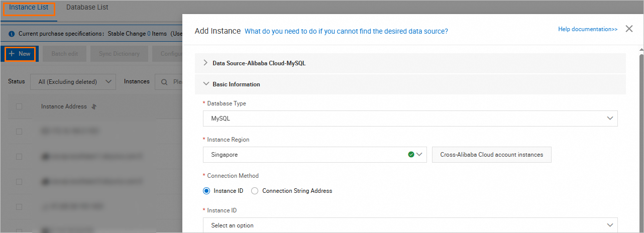The width and height of the screenshot is (644, 233).
Task: Switch to the Instance List tab
Action: 29,8
